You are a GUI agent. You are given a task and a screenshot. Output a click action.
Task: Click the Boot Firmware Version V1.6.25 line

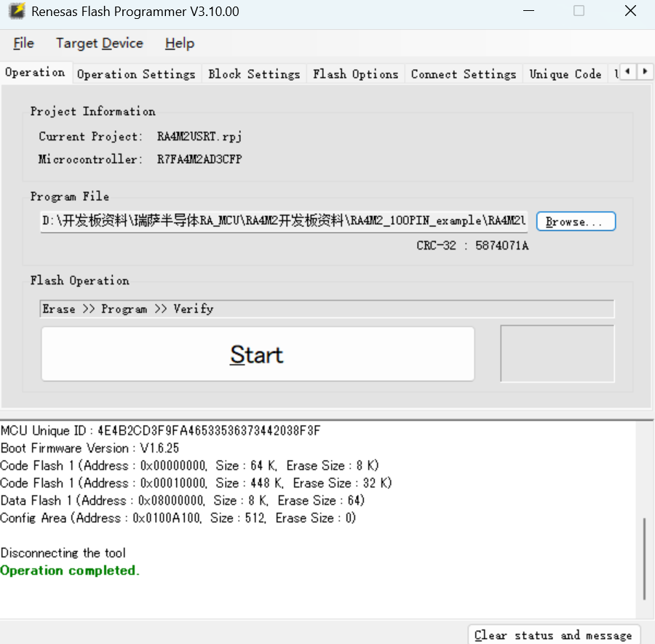90,448
